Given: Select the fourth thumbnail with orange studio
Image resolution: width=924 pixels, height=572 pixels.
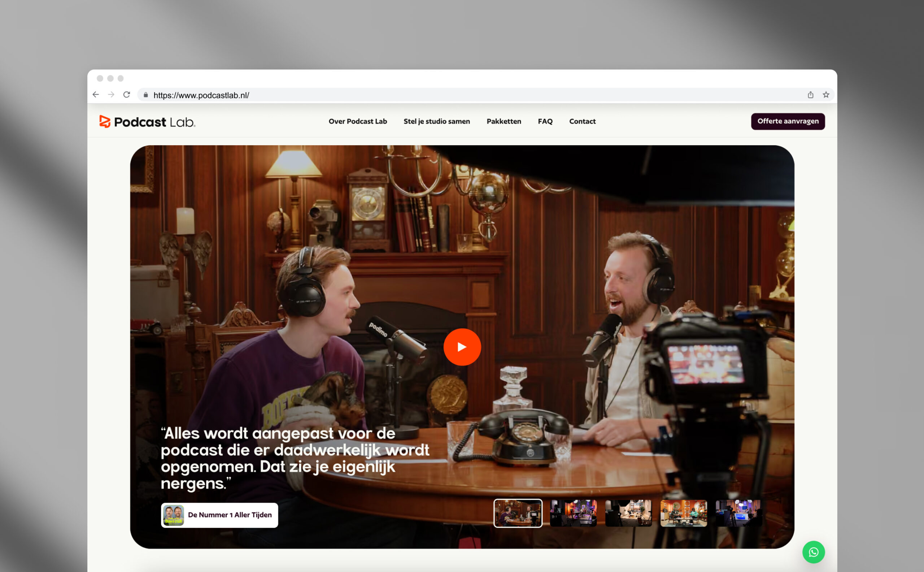Looking at the screenshot, I should [x=684, y=513].
